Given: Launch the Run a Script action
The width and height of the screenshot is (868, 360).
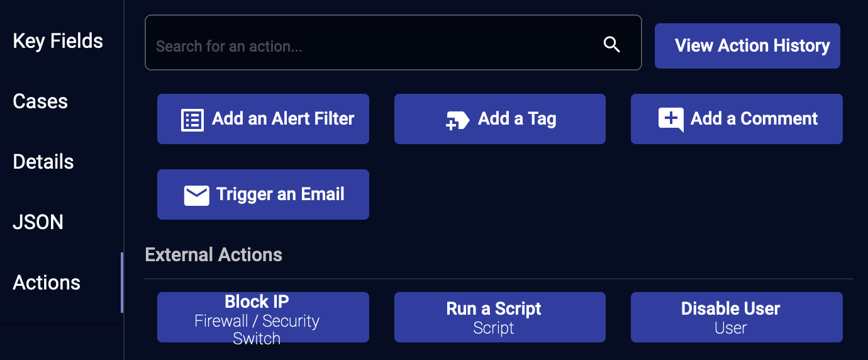Looking at the screenshot, I should tap(500, 317).
